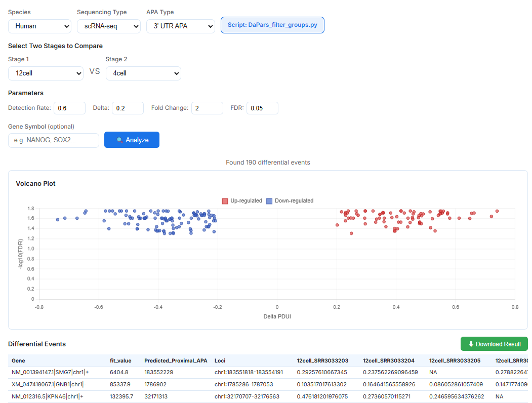The image size is (532, 403).
Task: Select the XM_047418067.1|GNB1|chr1|- gene cell
Action: pos(49,384)
